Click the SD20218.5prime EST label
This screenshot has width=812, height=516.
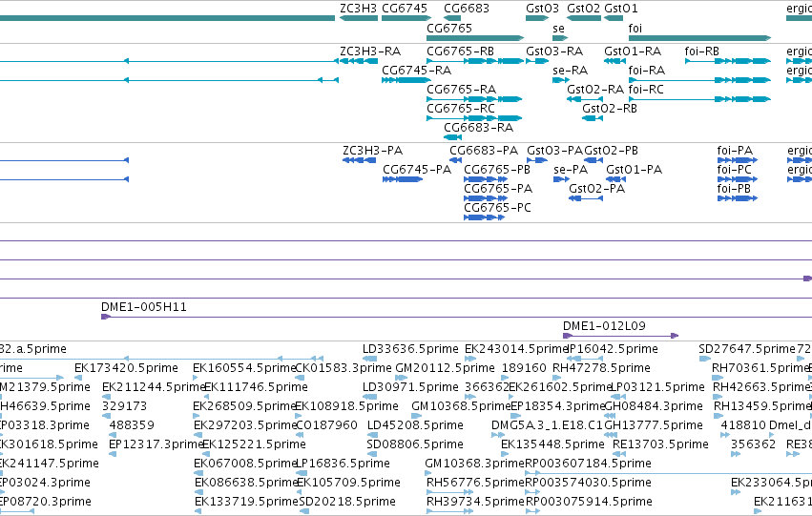pos(347,502)
